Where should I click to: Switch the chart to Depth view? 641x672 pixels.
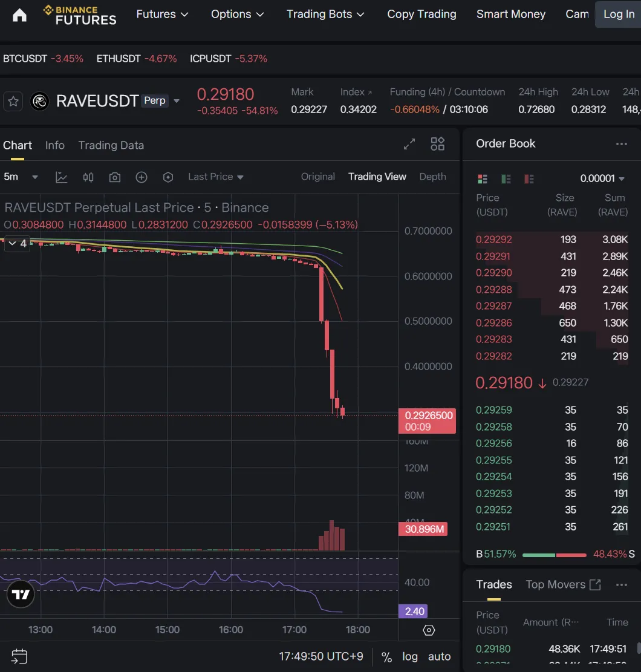pyautogui.click(x=432, y=177)
